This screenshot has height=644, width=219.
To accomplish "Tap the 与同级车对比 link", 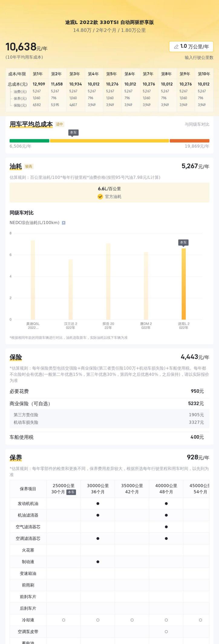I will (197, 124).
